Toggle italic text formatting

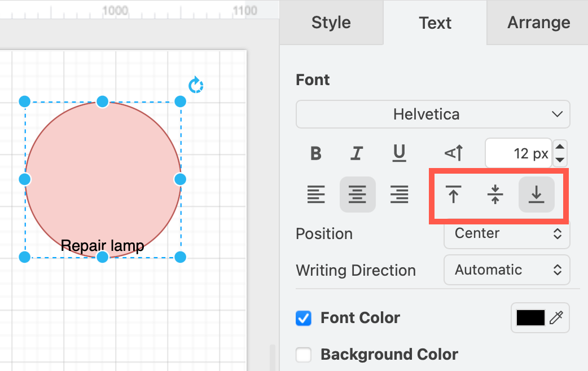coord(357,153)
